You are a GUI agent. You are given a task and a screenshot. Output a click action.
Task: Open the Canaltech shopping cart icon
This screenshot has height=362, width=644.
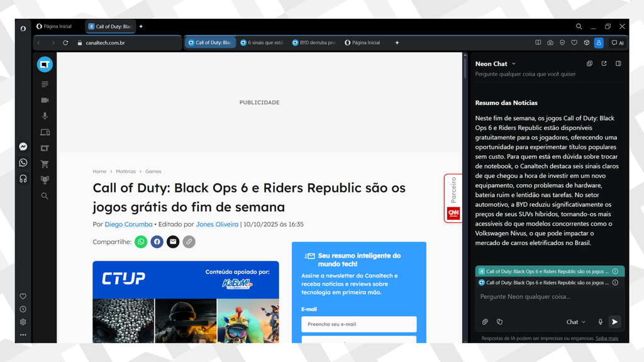[x=45, y=164]
